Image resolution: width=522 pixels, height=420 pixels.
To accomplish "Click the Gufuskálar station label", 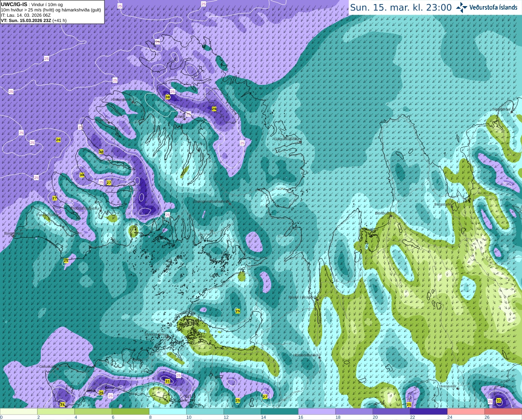I will [x=48, y=366].
